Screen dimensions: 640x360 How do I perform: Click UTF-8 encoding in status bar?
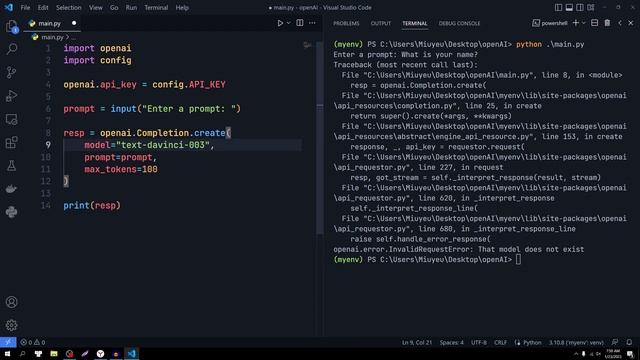[x=479, y=342]
